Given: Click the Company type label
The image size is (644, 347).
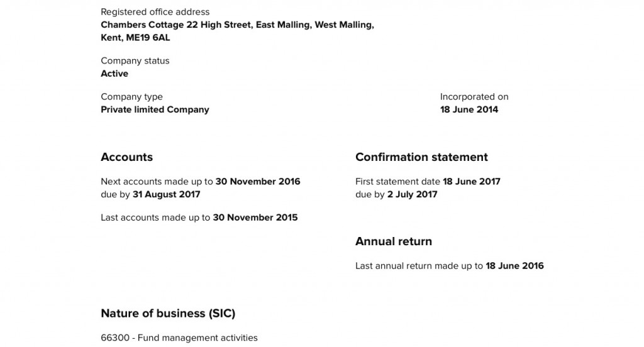Looking at the screenshot, I should tap(131, 97).
